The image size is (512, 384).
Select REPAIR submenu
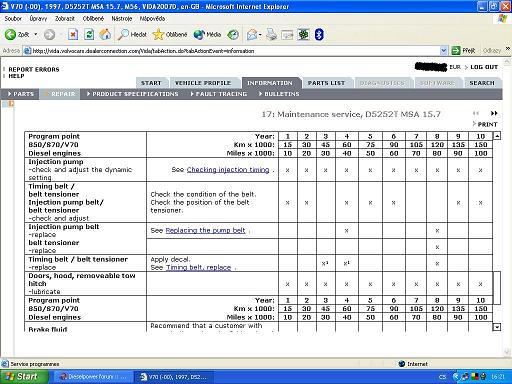(x=60, y=94)
